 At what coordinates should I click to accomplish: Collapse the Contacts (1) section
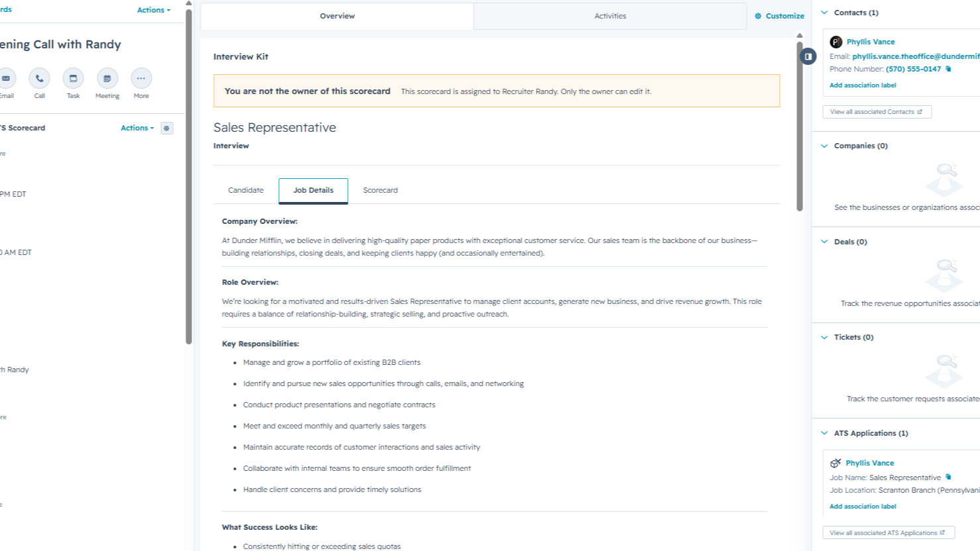pyautogui.click(x=824, y=13)
